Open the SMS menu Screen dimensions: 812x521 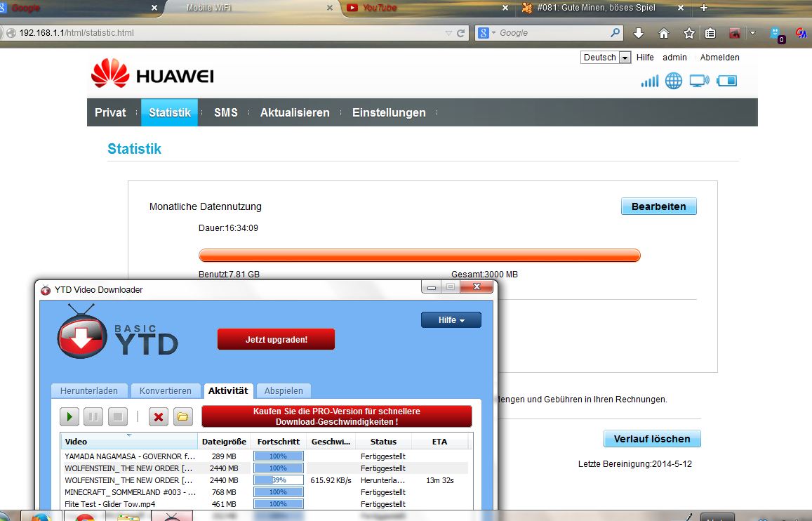pyautogui.click(x=226, y=112)
